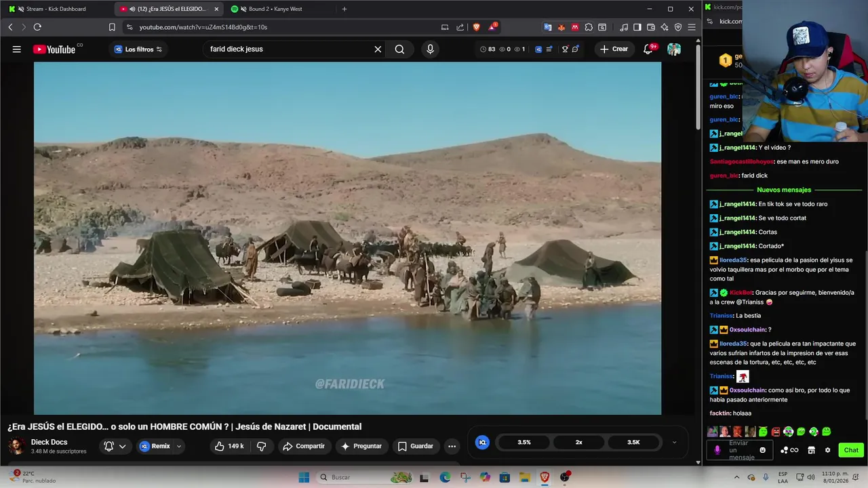Go back to the previous page
Viewport: 868px width, 488px height.
click(x=10, y=27)
